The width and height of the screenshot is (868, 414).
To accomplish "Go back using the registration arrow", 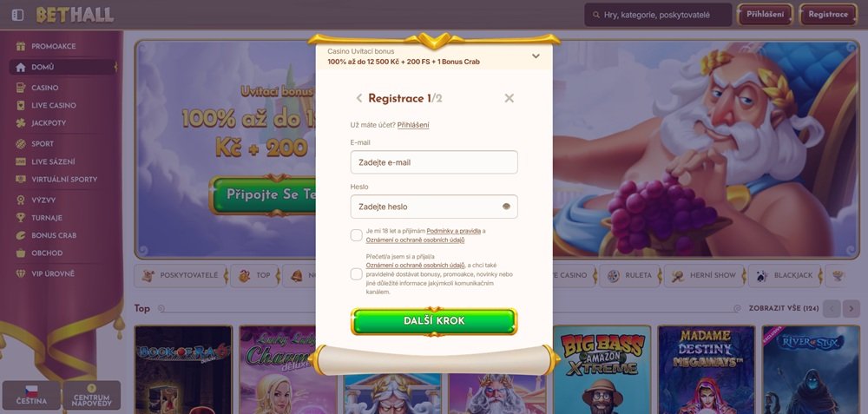I will (x=358, y=98).
